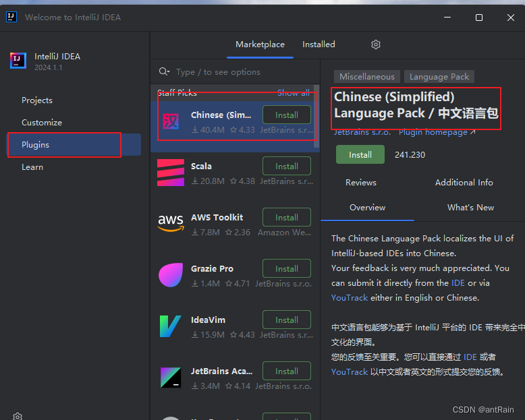Image resolution: width=525 pixels, height=420 pixels.
Task: Click the Language Pack tag
Action: pyautogui.click(x=439, y=77)
